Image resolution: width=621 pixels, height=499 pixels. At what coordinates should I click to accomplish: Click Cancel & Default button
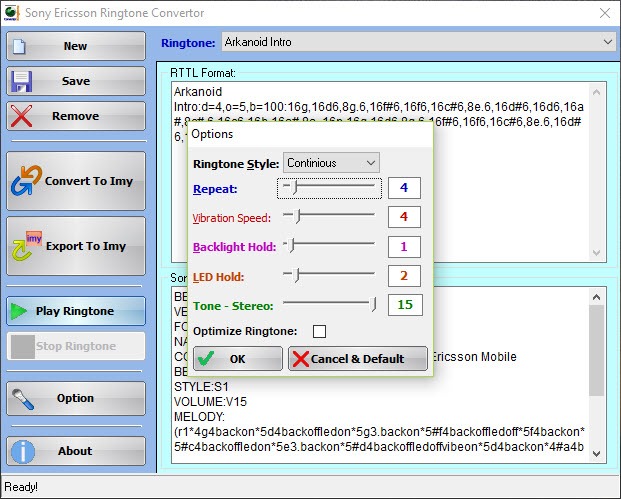(x=358, y=359)
